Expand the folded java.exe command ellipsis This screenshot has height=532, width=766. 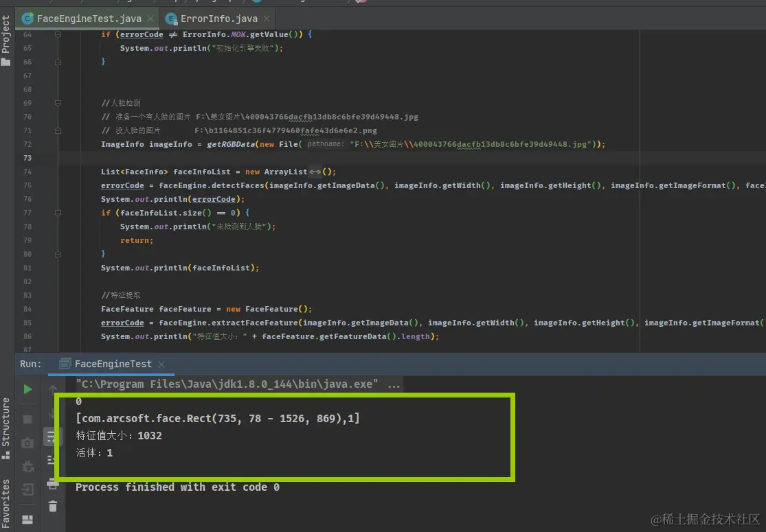click(x=394, y=384)
